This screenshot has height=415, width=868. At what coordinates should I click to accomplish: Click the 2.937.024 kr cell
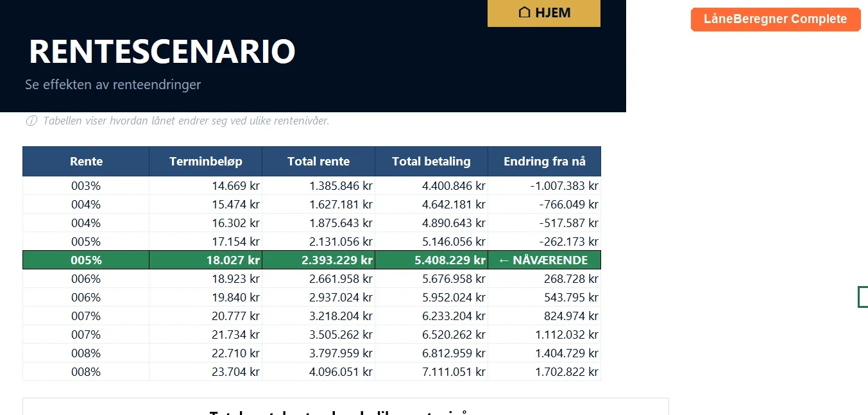coord(319,298)
